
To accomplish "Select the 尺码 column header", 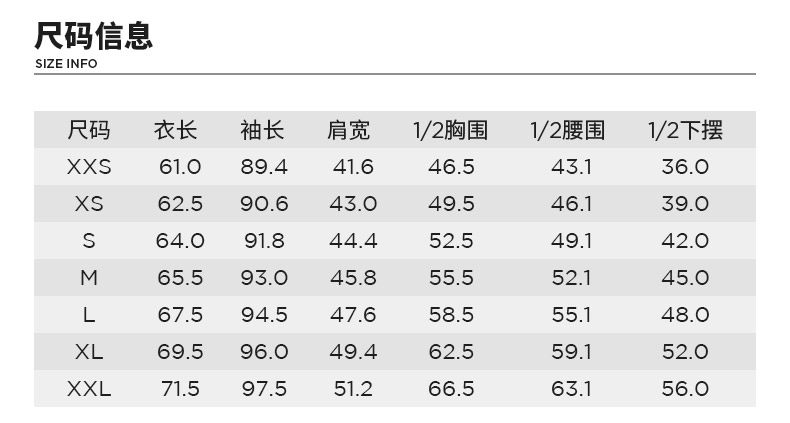I will tap(89, 130).
